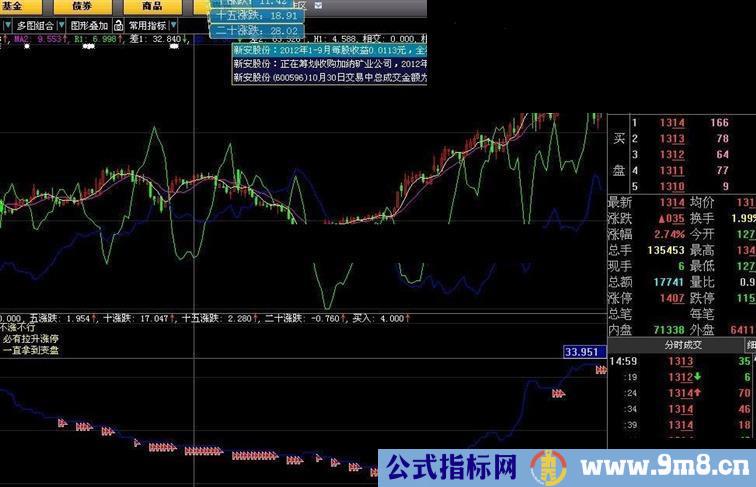Viewport: 756px width, 487px height.
Task: Click the red up arrow next to 1314
Action: [697, 393]
